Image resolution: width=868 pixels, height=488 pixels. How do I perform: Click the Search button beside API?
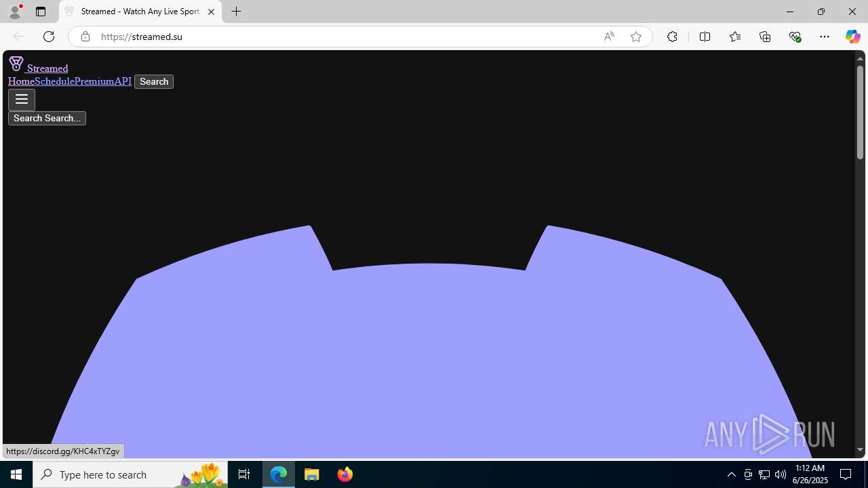tap(154, 81)
